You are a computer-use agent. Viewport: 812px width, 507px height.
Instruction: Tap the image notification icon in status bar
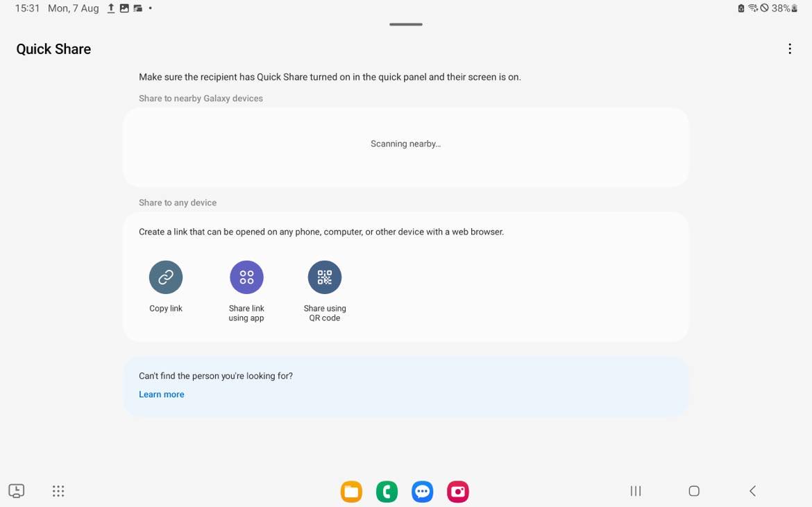pyautogui.click(x=124, y=8)
